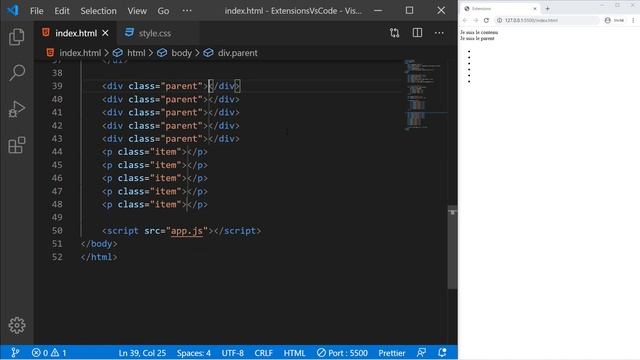This screenshot has width=640, height=360.
Task: Click the source control branch status icon
Action: tap(15, 353)
